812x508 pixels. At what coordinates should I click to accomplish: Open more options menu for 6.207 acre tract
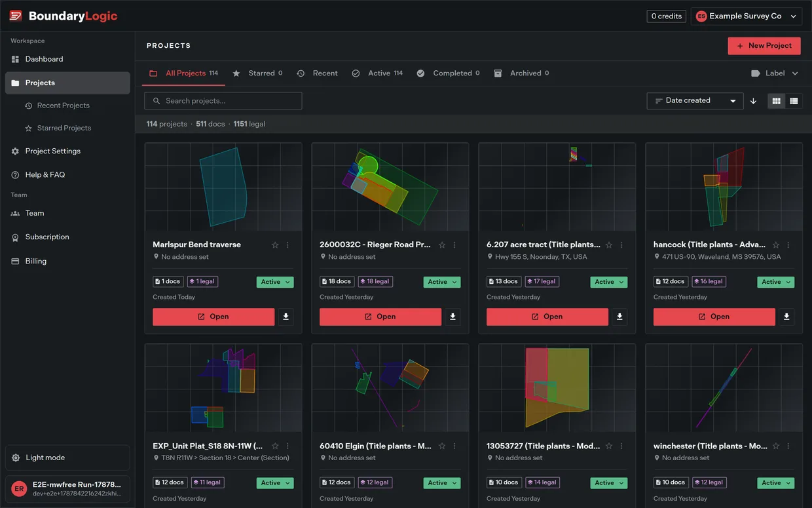pos(621,245)
